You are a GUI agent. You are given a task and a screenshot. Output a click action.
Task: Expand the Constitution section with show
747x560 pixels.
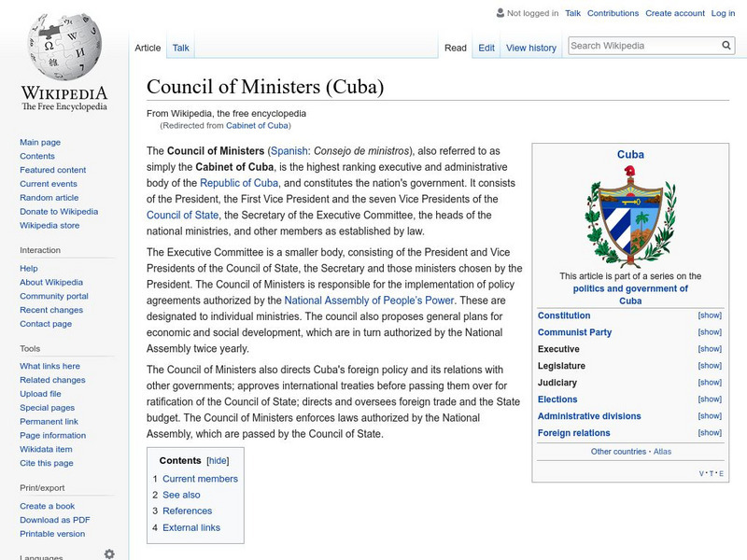click(x=710, y=315)
